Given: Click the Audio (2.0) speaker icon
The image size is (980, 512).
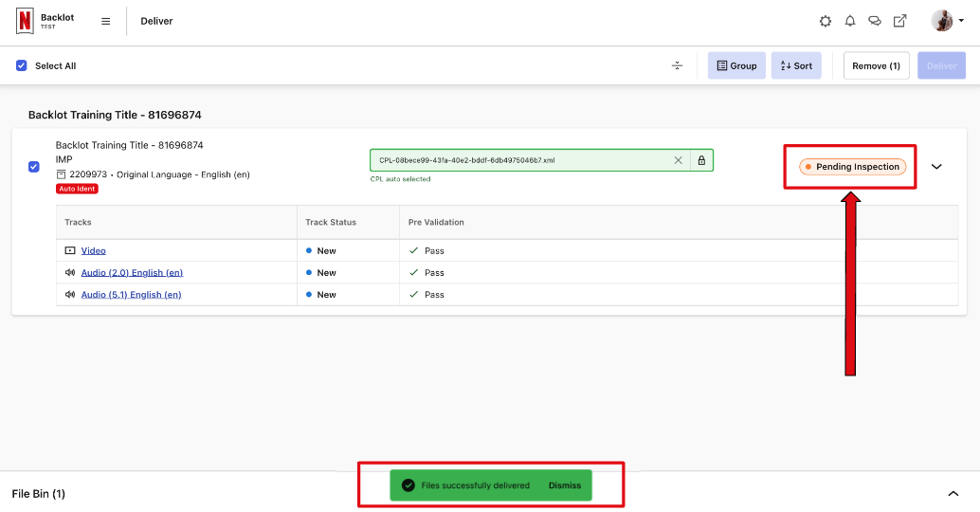Looking at the screenshot, I should click(70, 272).
